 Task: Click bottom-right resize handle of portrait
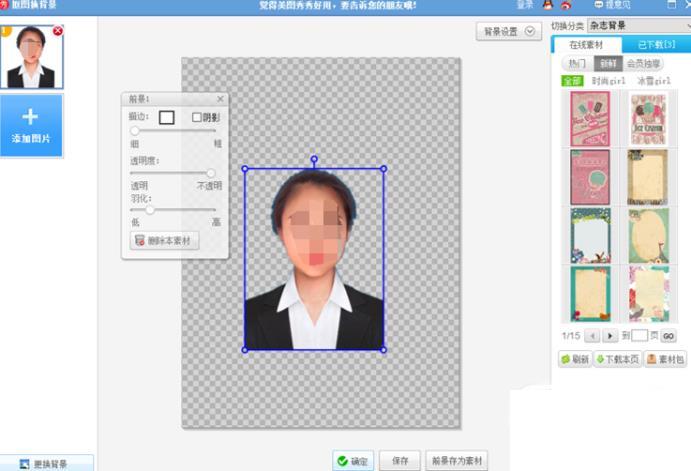click(383, 350)
